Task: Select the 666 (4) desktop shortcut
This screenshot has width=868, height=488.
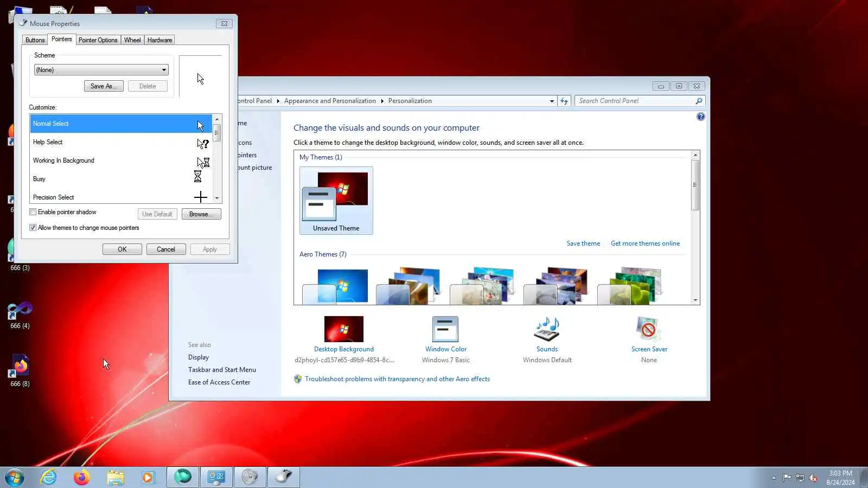Action: click(20, 316)
